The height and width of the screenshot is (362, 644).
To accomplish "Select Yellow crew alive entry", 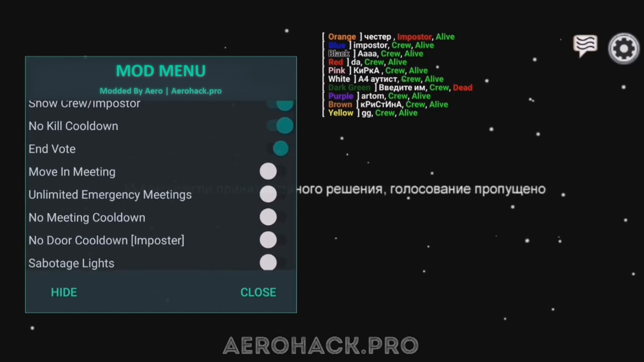I will (x=372, y=113).
